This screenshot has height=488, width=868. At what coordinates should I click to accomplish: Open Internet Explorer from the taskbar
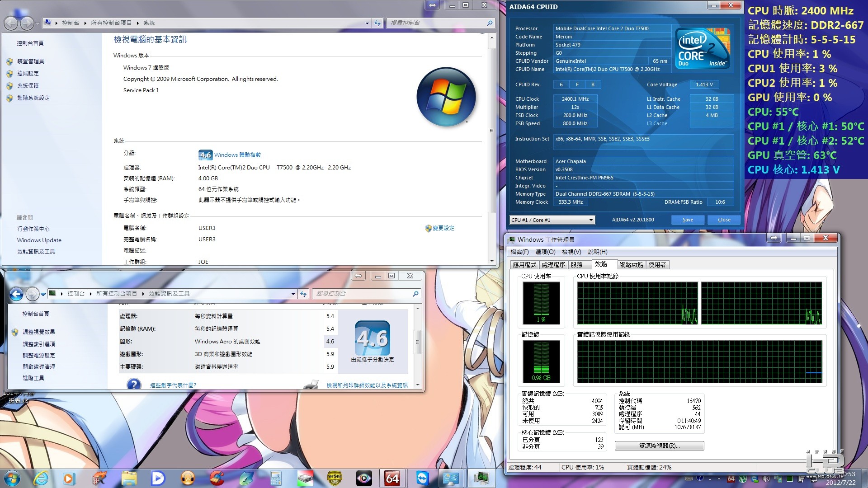[x=41, y=478]
